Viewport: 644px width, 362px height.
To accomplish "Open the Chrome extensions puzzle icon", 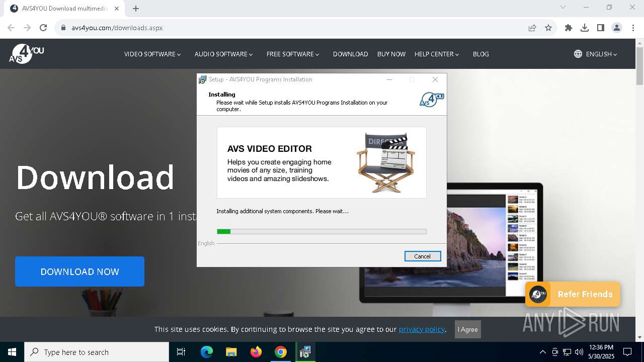I will (569, 28).
